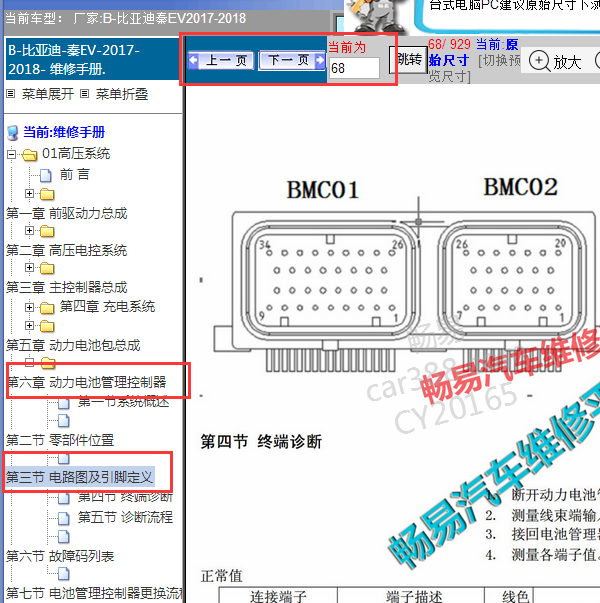Screen dimensions: 600x603
Task: Click the 当前:维修手册 heading link
Action: (64, 132)
